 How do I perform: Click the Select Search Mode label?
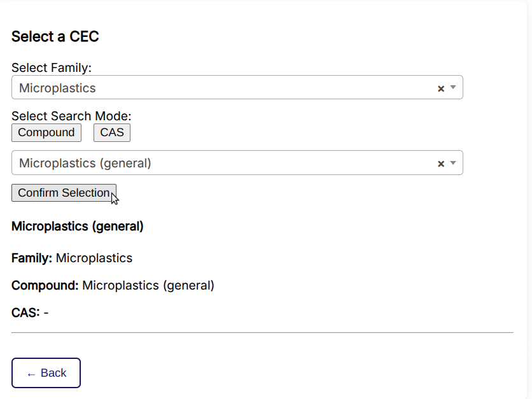point(71,116)
